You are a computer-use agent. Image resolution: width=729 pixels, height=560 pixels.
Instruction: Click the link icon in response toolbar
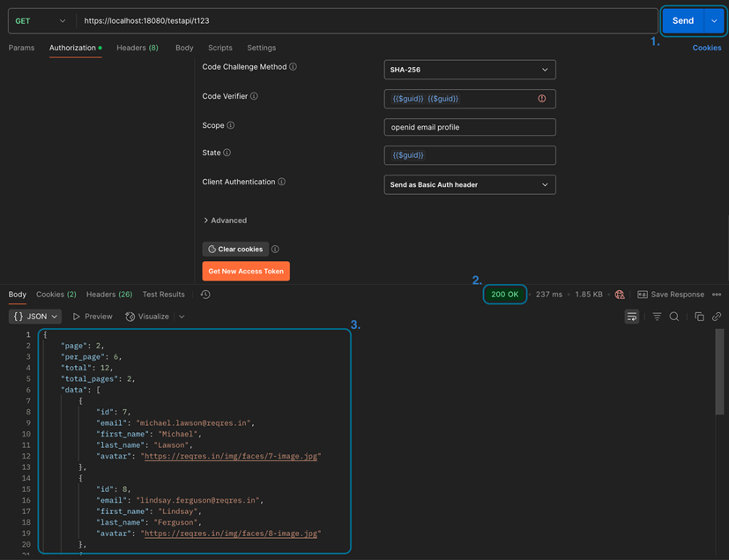(717, 317)
